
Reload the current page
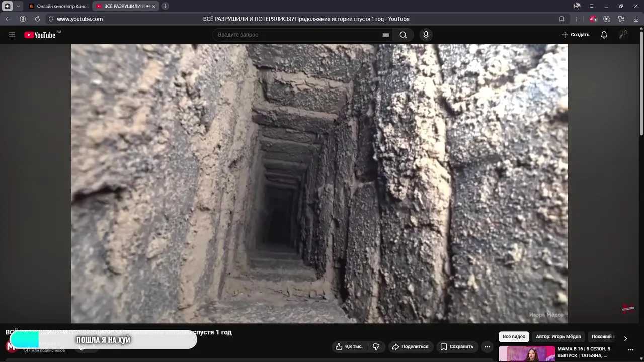tap(37, 19)
